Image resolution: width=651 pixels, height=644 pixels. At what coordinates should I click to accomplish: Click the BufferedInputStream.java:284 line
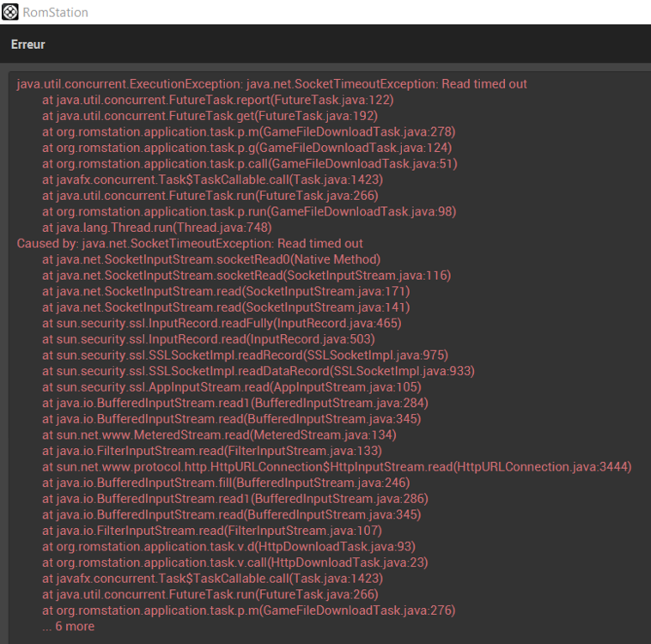coord(235,404)
